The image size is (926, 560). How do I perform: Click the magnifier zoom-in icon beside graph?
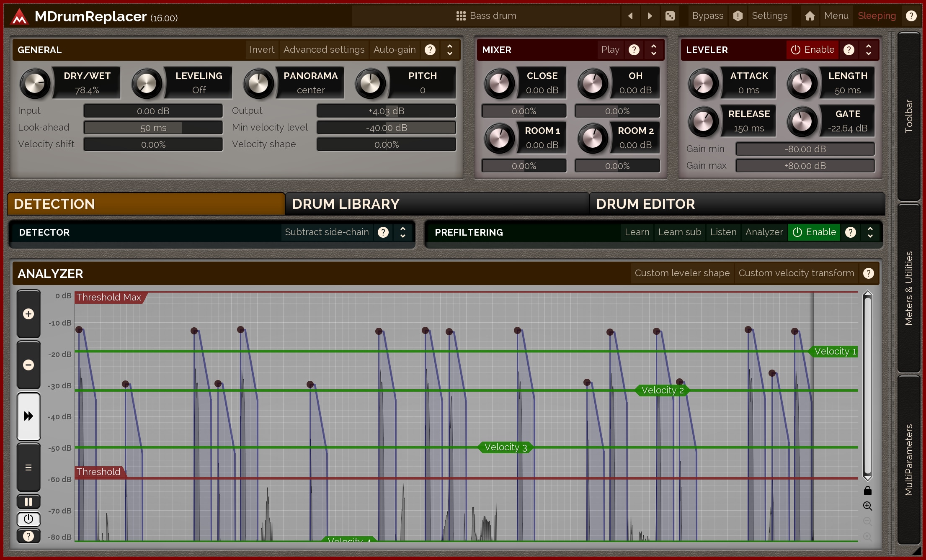(x=868, y=506)
